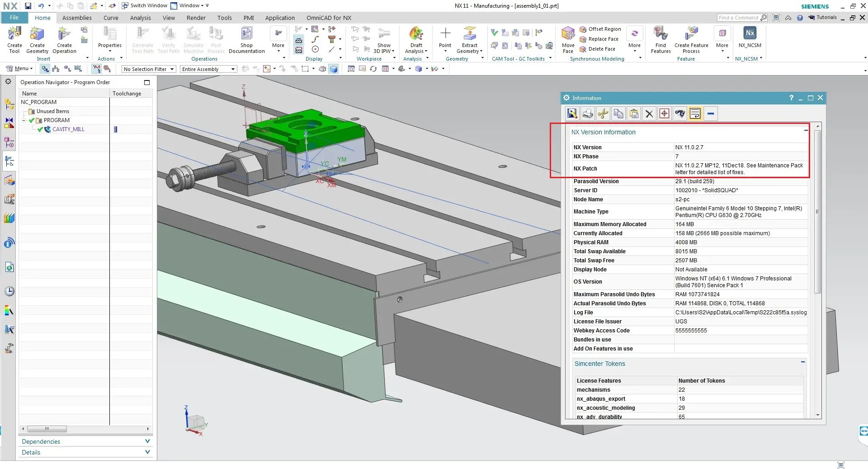Collapse the PROGRAM tree node
868x469 pixels.
[x=24, y=120]
